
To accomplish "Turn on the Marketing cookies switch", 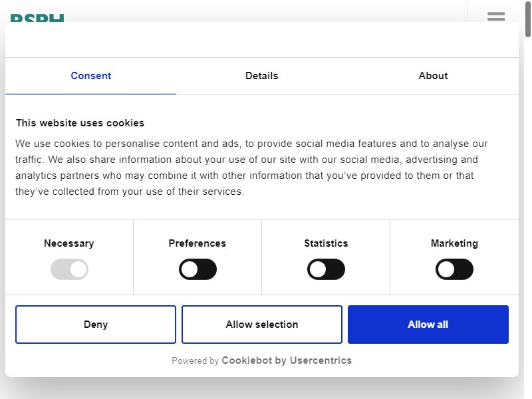I will [x=454, y=269].
